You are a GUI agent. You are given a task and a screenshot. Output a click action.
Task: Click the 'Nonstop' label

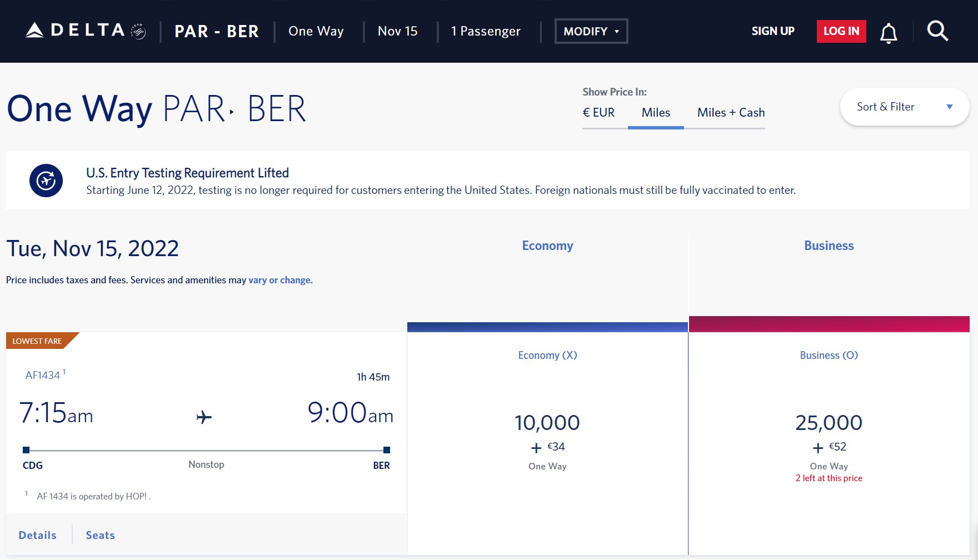tap(206, 464)
